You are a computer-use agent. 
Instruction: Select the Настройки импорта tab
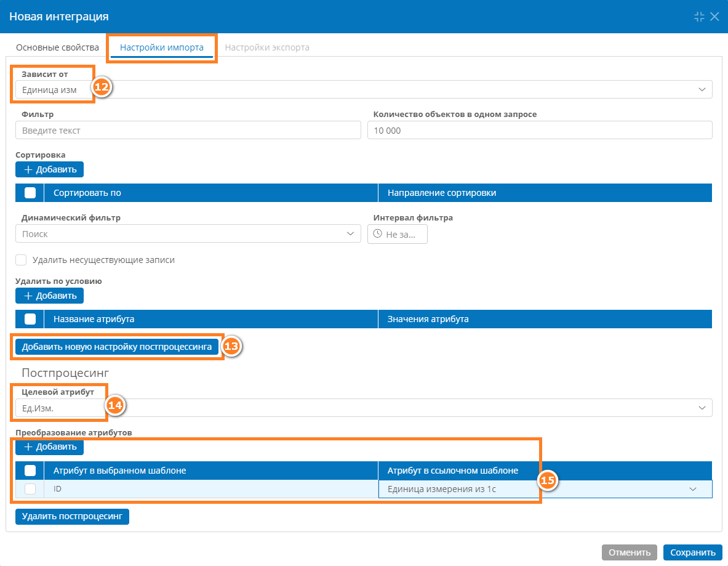[162, 47]
